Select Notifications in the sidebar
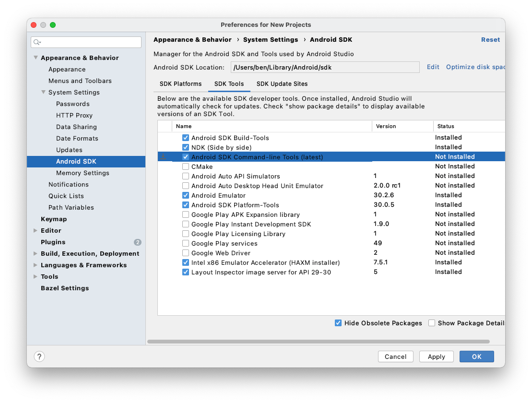The width and height of the screenshot is (532, 403). (69, 185)
